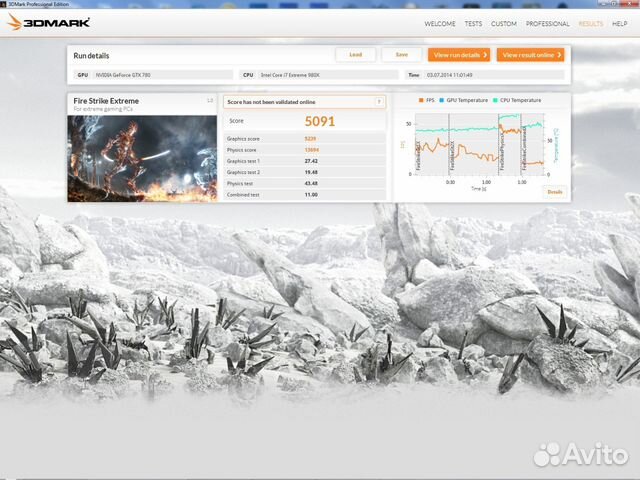Click Combined test value 11.00

pos(311,195)
